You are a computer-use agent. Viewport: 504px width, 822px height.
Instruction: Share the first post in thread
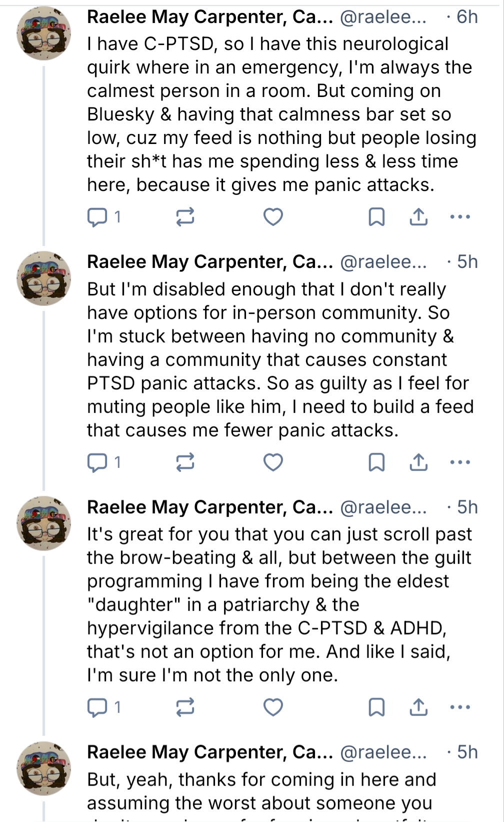tap(418, 217)
